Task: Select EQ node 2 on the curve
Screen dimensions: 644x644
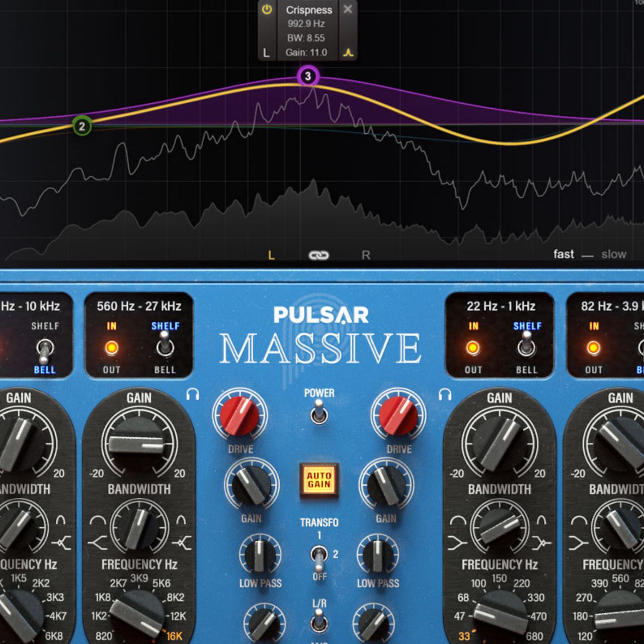Action: [82, 126]
